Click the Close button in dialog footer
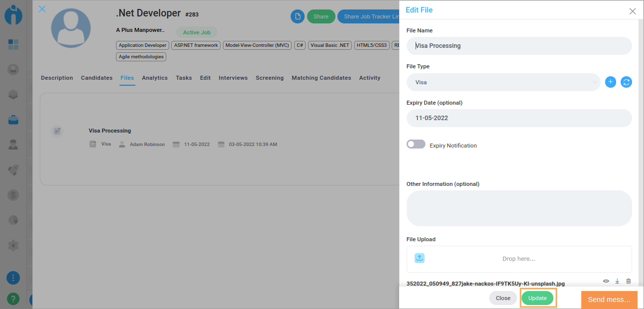The width and height of the screenshot is (644, 309). [x=503, y=298]
